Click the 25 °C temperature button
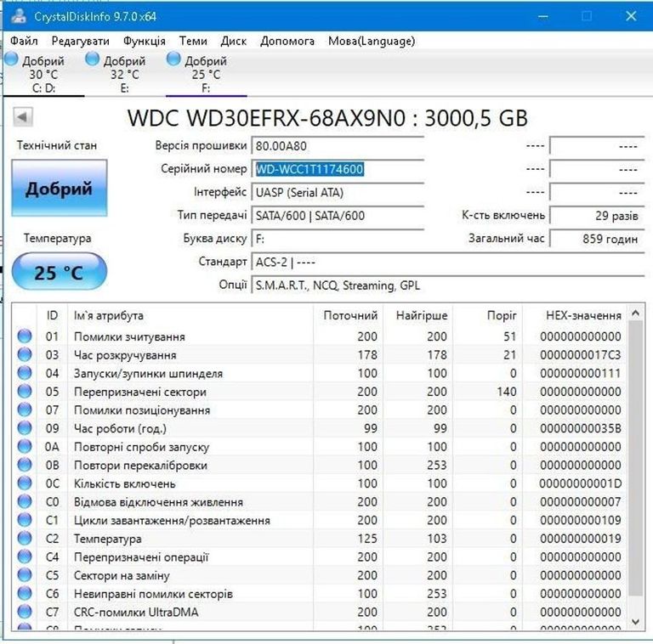653x644 pixels. [x=60, y=272]
